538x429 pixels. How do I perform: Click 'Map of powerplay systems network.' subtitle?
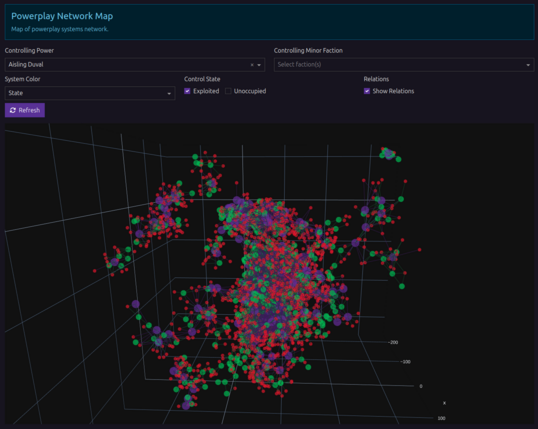(60, 29)
